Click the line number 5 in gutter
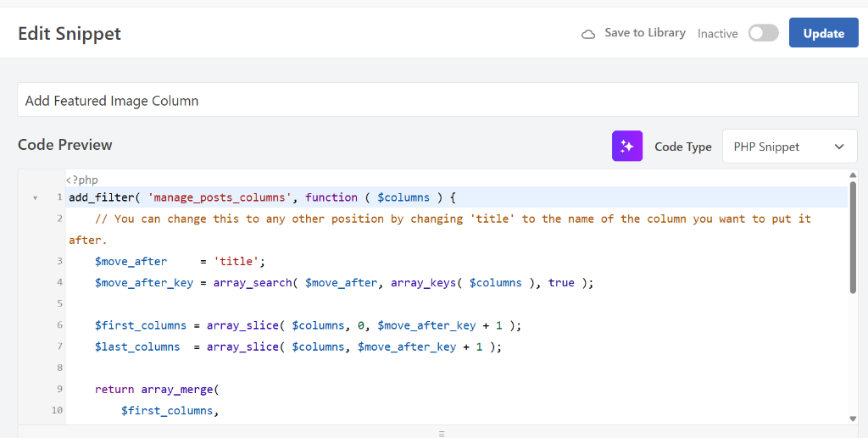This screenshot has width=868, height=438. click(60, 303)
